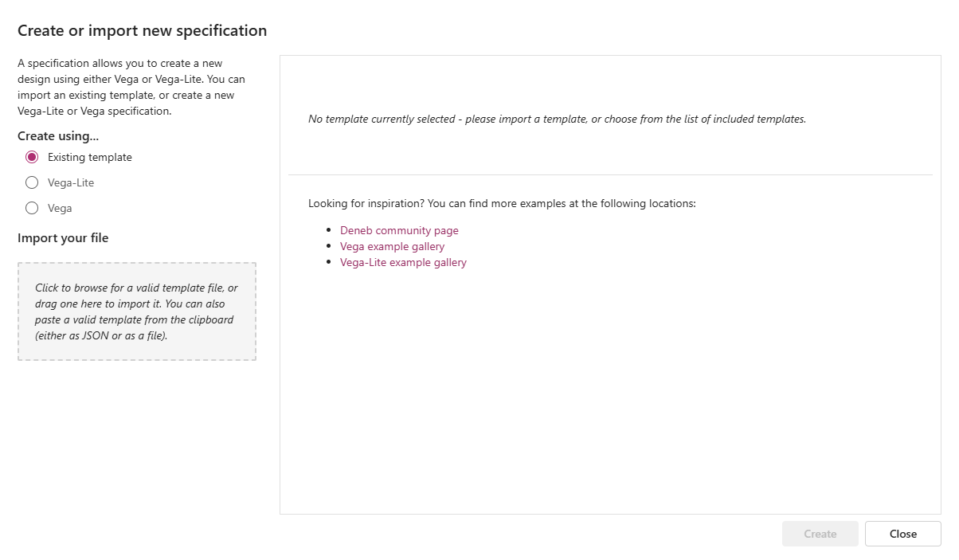Click the dashed template upload box
The width and height of the screenshot is (959, 560).
[x=136, y=311]
